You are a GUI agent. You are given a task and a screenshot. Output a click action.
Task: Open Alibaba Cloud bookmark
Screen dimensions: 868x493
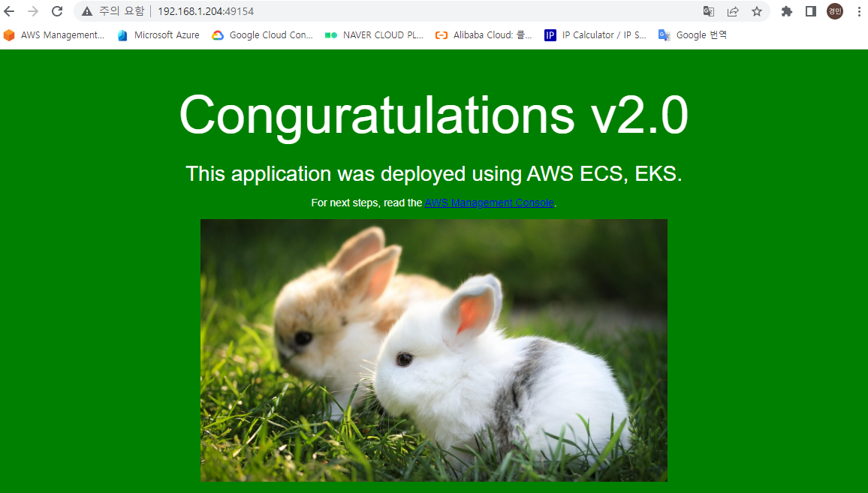pos(484,35)
